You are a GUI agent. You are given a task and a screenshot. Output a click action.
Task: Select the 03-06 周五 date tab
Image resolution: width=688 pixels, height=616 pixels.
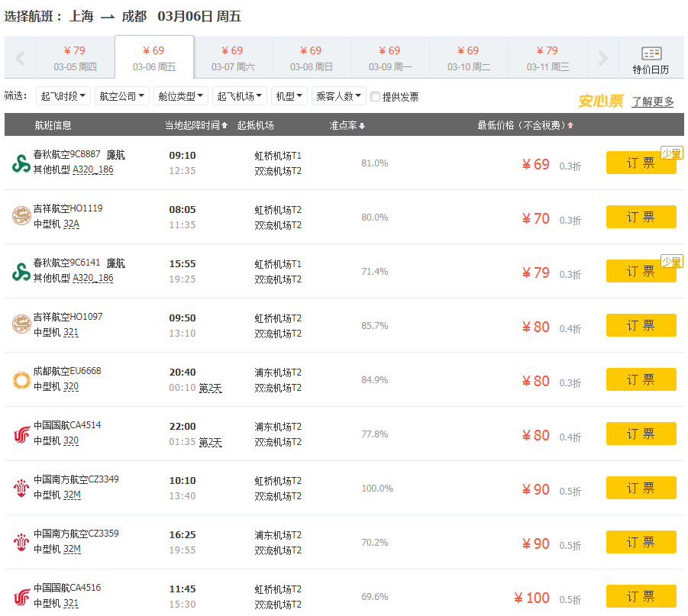click(x=154, y=57)
